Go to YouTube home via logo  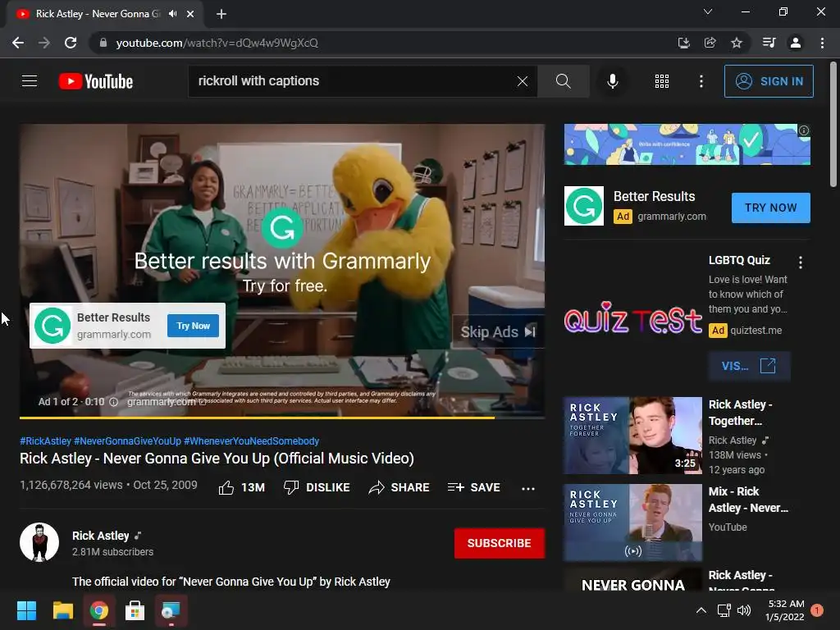coord(96,81)
